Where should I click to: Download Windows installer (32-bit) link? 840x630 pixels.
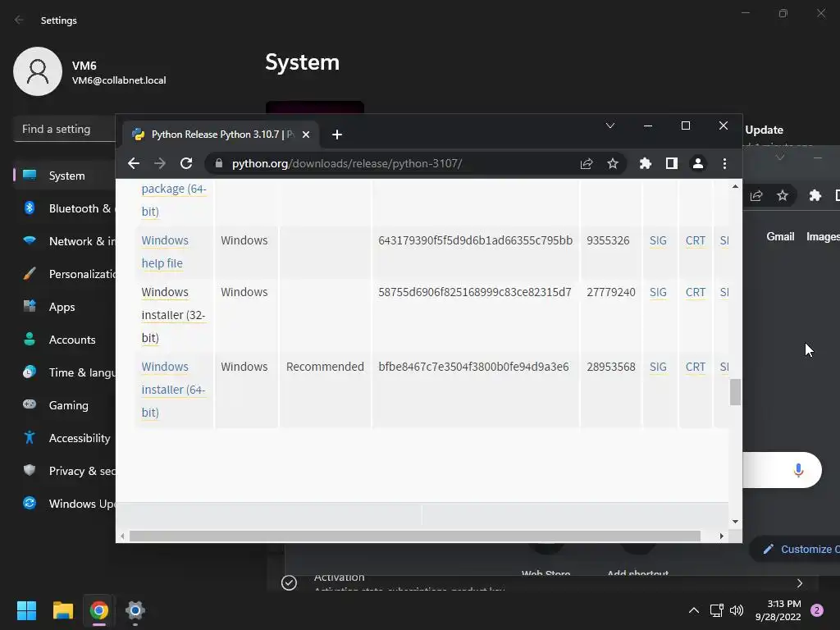[173, 315]
